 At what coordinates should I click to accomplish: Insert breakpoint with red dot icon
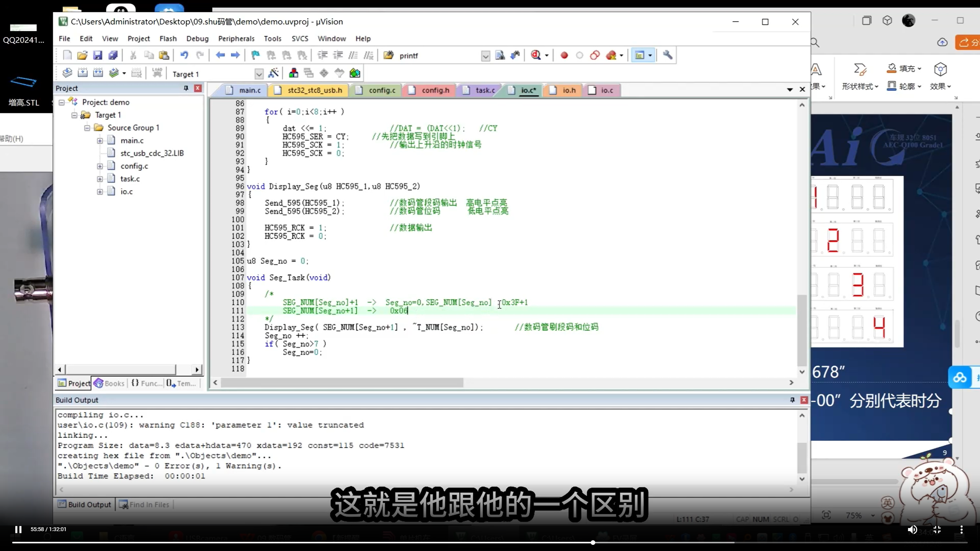coord(564,55)
